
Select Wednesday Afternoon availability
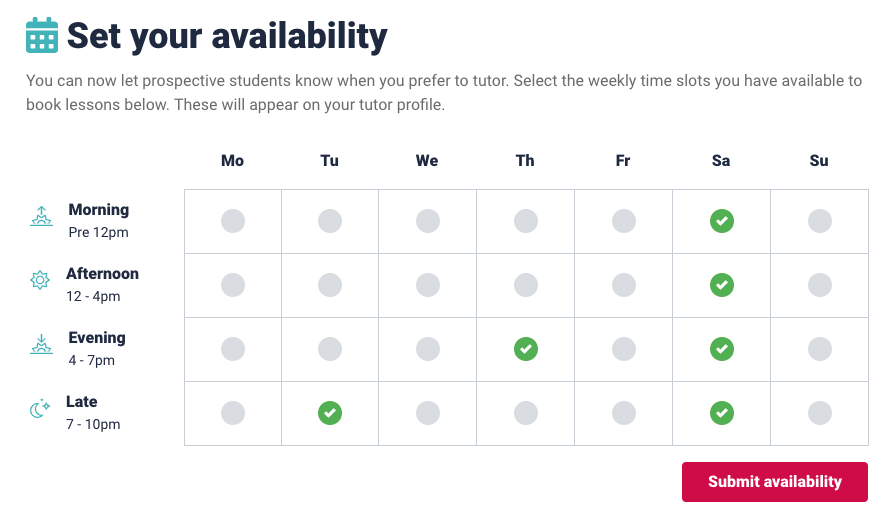(x=428, y=285)
